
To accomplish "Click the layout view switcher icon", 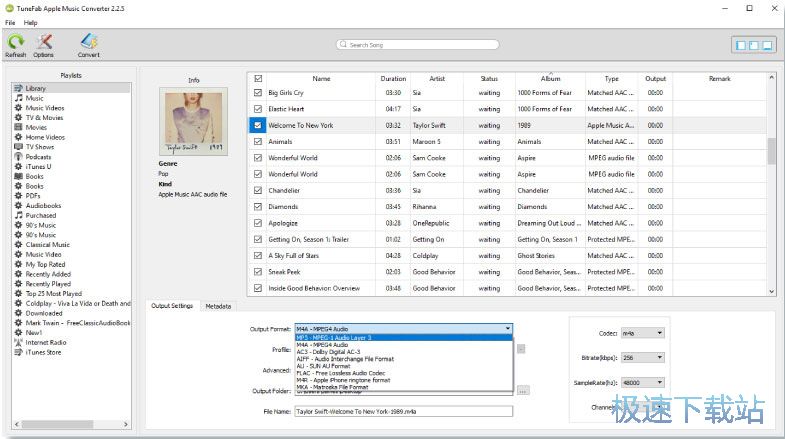I will (753, 46).
